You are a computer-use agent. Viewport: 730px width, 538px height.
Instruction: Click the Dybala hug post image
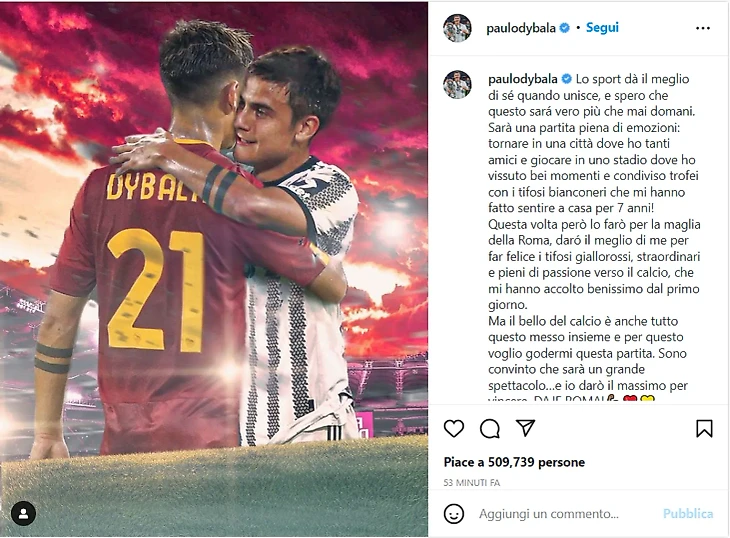pyautogui.click(x=214, y=269)
